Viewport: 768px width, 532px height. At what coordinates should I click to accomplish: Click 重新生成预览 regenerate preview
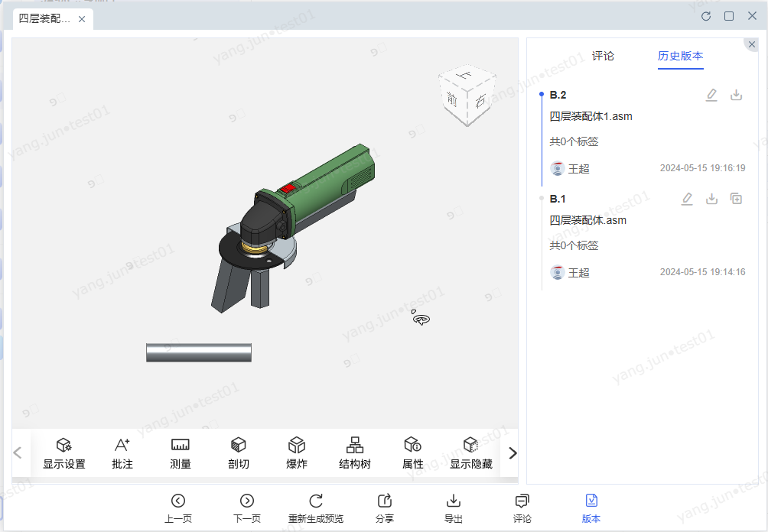[316, 508]
